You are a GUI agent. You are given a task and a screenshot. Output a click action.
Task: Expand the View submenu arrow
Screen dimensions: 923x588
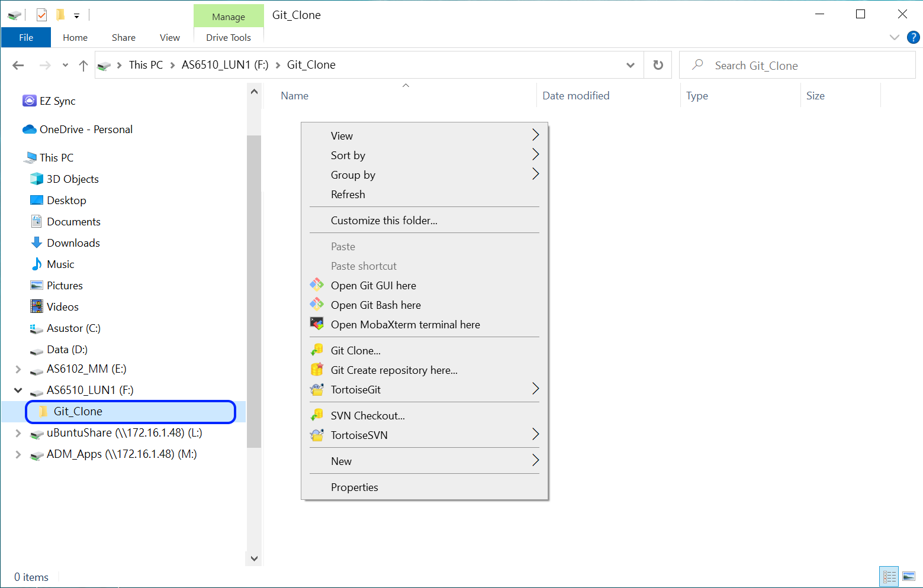coord(535,135)
